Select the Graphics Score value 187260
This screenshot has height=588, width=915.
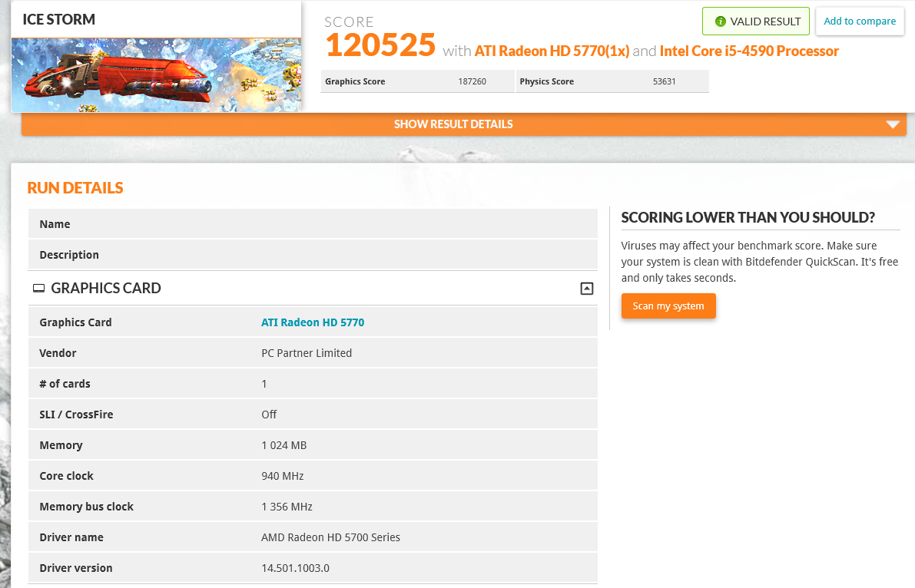[x=472, y=81]
